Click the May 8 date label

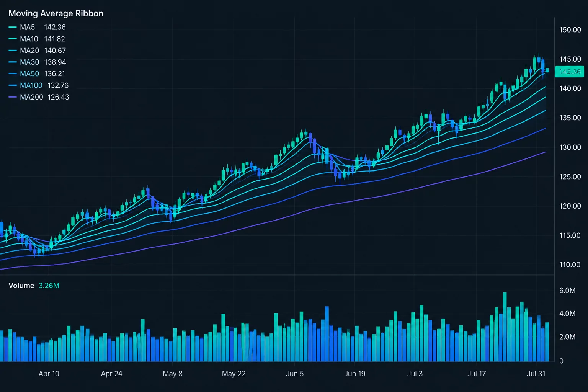click(173, 374)
